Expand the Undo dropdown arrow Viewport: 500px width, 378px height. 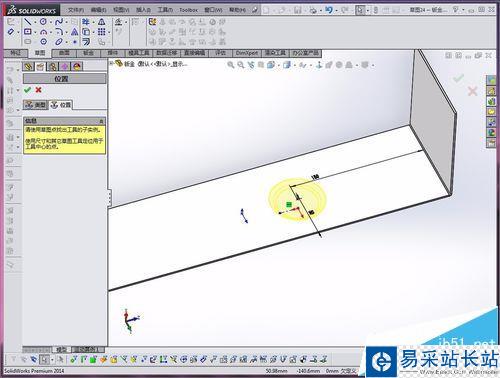336,10
